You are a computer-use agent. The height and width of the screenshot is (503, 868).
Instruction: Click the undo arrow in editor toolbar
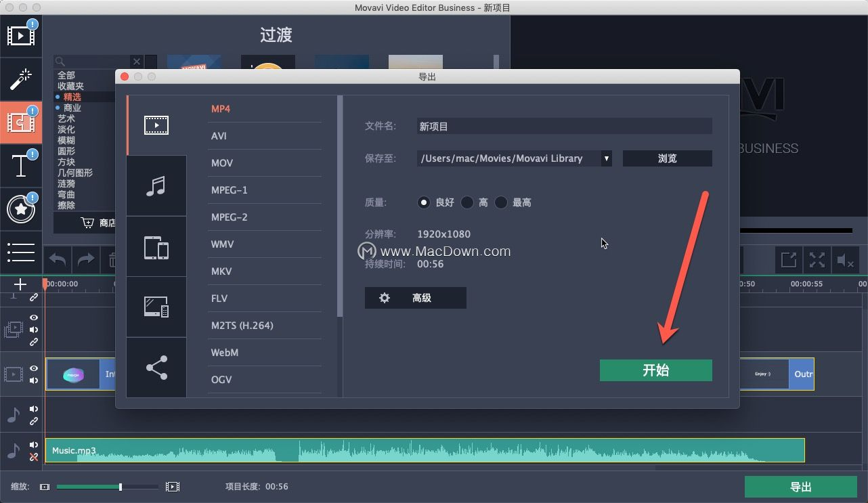[58, 260]
